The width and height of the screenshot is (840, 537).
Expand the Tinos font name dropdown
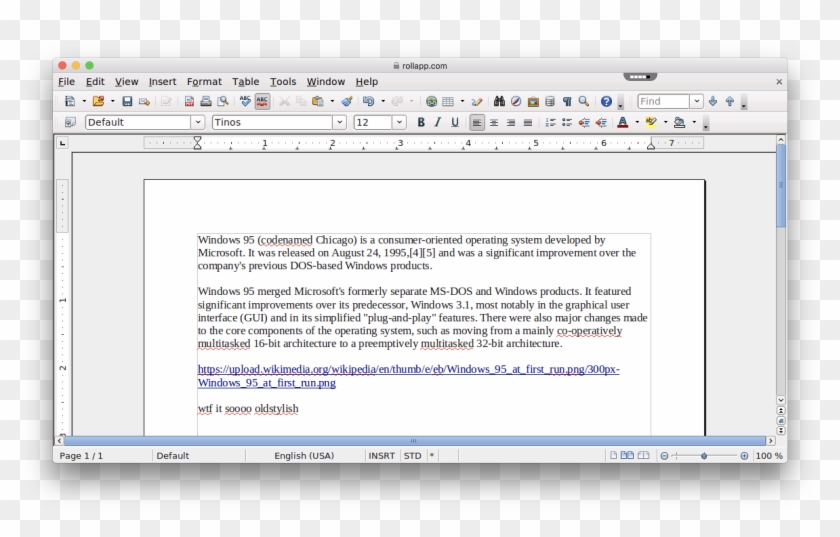[x=339, y=122]
